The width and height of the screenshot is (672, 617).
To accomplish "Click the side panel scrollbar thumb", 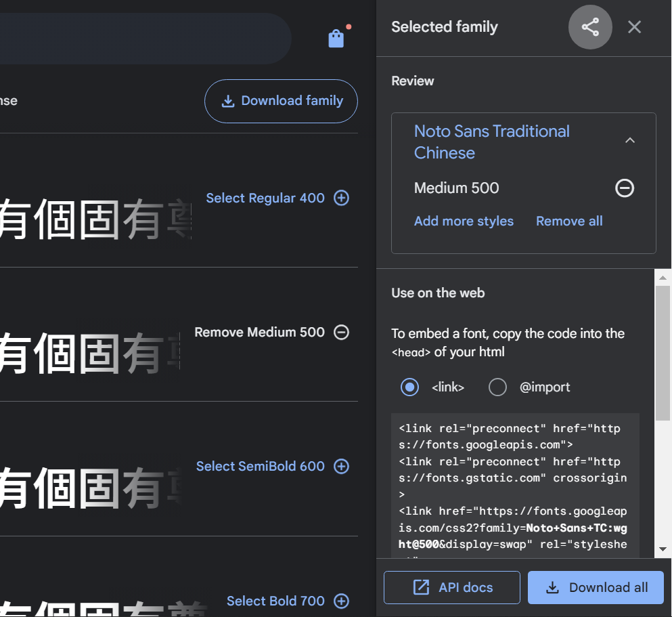I will 663,354.
